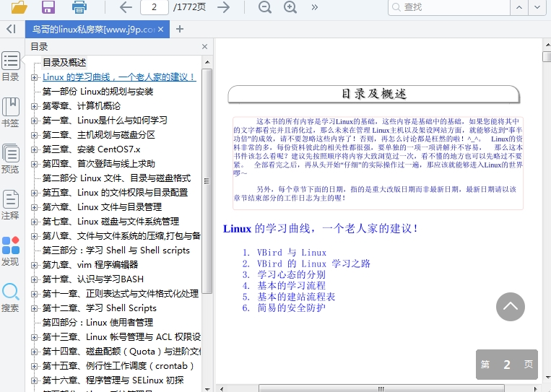Image resolution: width=551 pixels, height=392 pixels.
Task: Click the Linux 的学习曲线 outline link
Action: pos(119,77)
